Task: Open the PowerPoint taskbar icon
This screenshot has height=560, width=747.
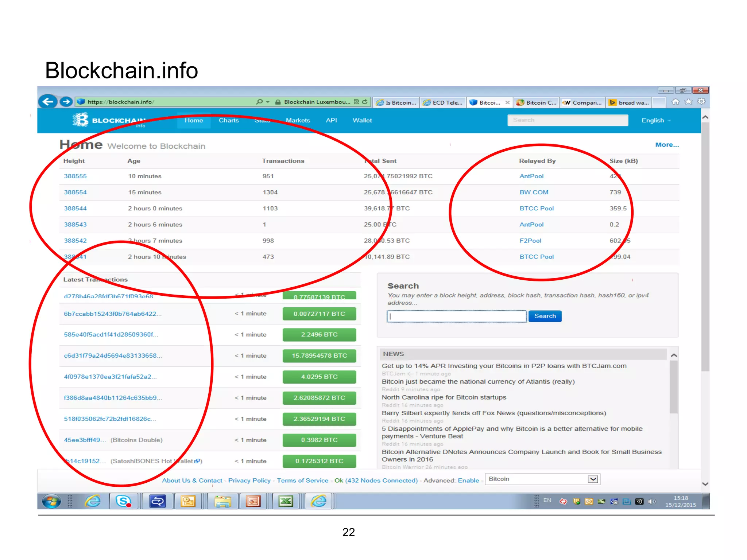Action: coord(253,501)
